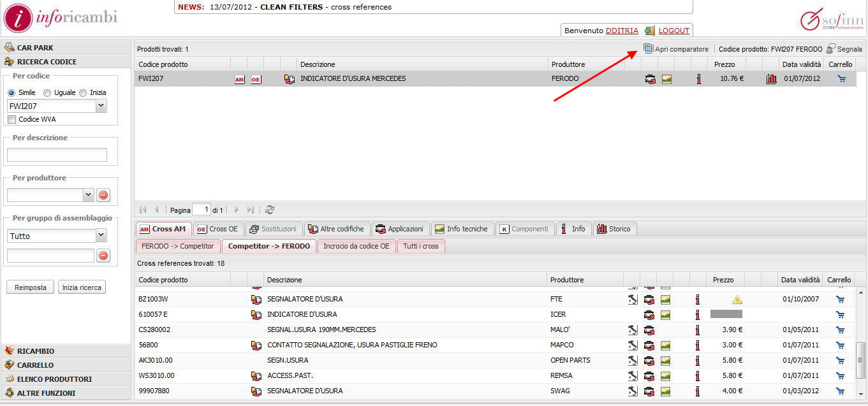This screenshot has height=406, width=868.
Task: Clear the assembly group filter field
Action: point(103,256)
